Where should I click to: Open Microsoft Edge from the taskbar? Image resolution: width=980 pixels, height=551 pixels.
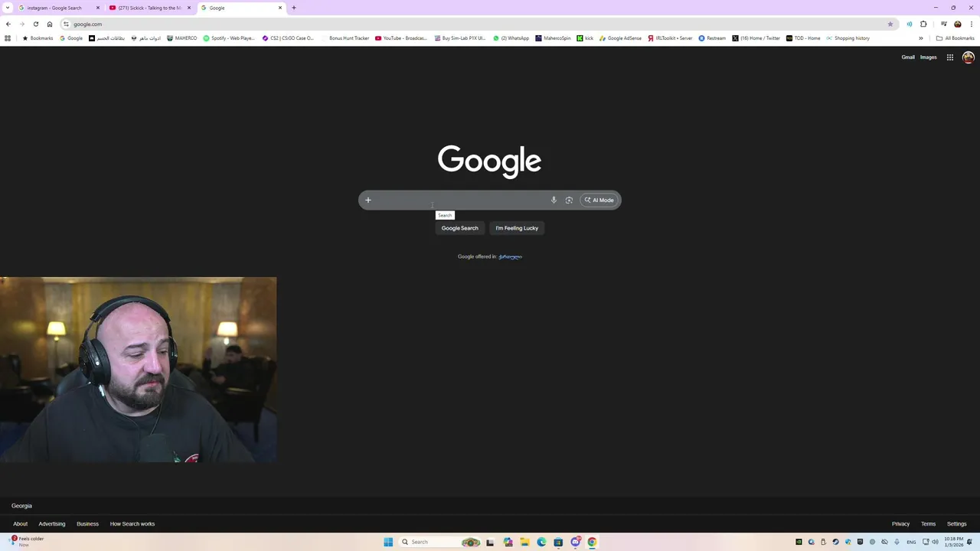pos(541,543)
